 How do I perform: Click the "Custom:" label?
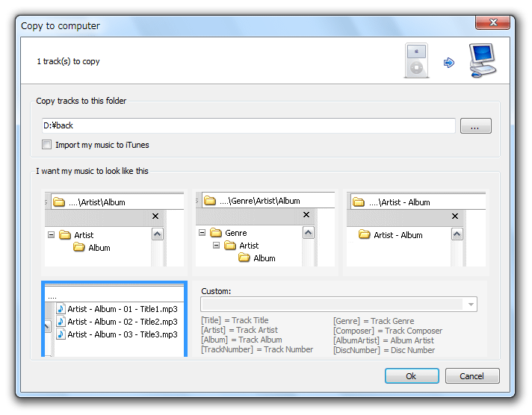216,291
